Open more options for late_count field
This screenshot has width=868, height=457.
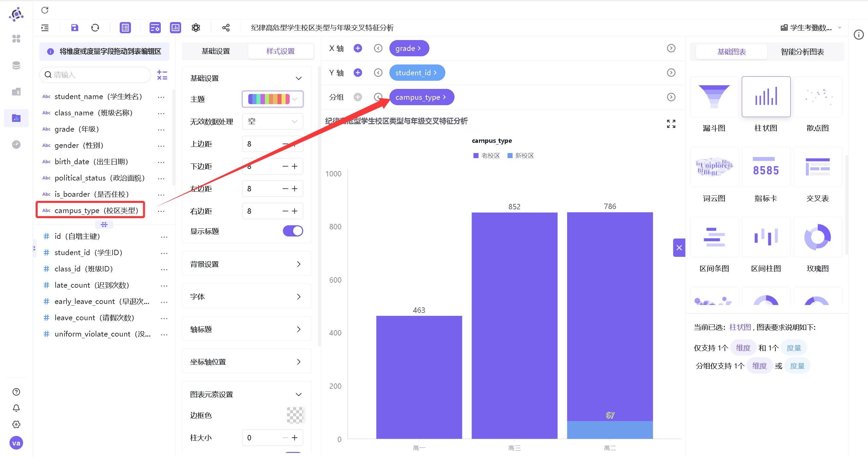coord(164,285)
